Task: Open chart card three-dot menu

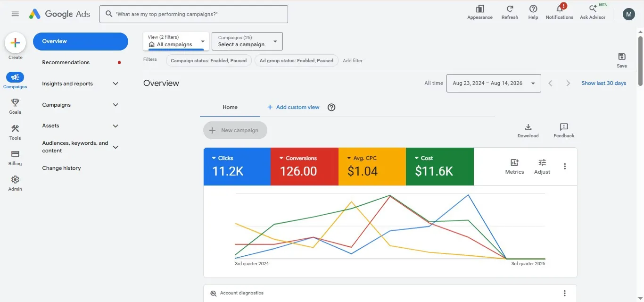Action: point(565,166)
